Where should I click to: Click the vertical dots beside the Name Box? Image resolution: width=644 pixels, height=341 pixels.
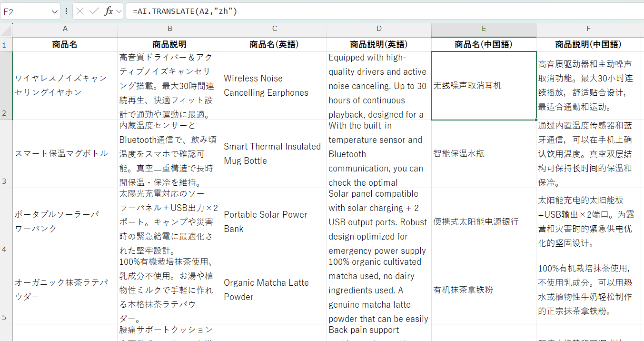[x=67, y=10]
